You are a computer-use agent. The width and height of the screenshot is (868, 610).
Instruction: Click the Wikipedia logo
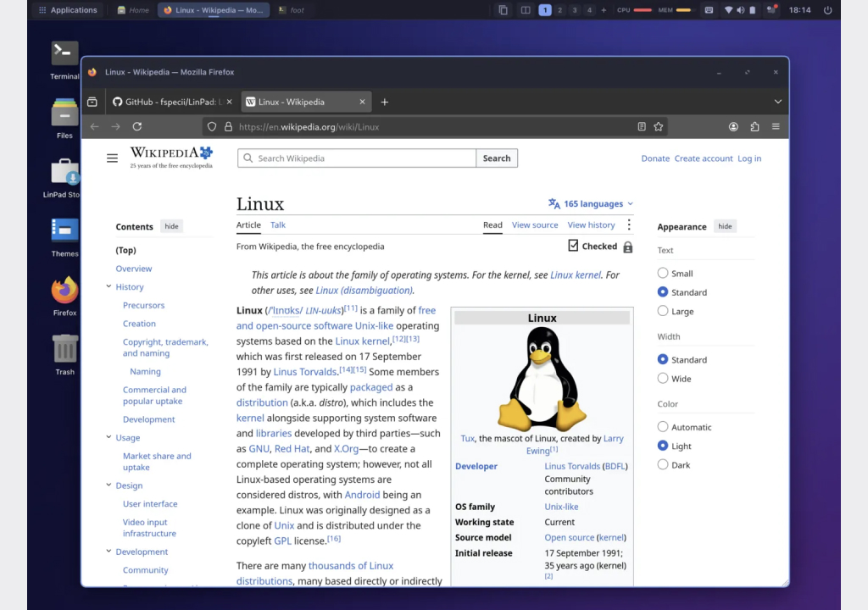(x=171, y=158)
